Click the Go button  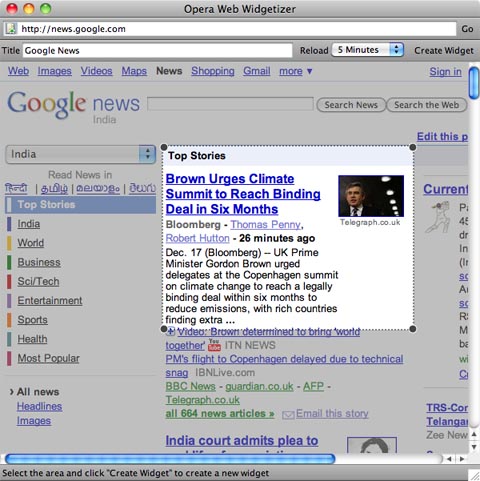[467, 29]
